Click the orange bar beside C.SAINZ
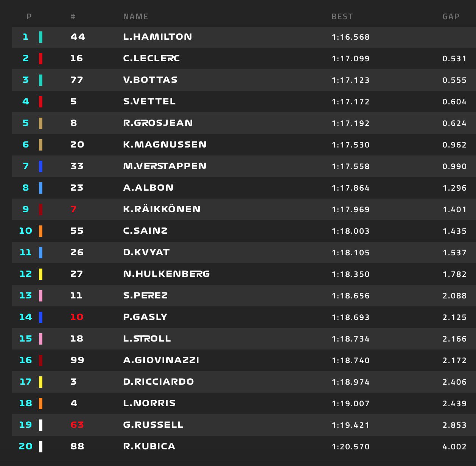 pos(40,231)
